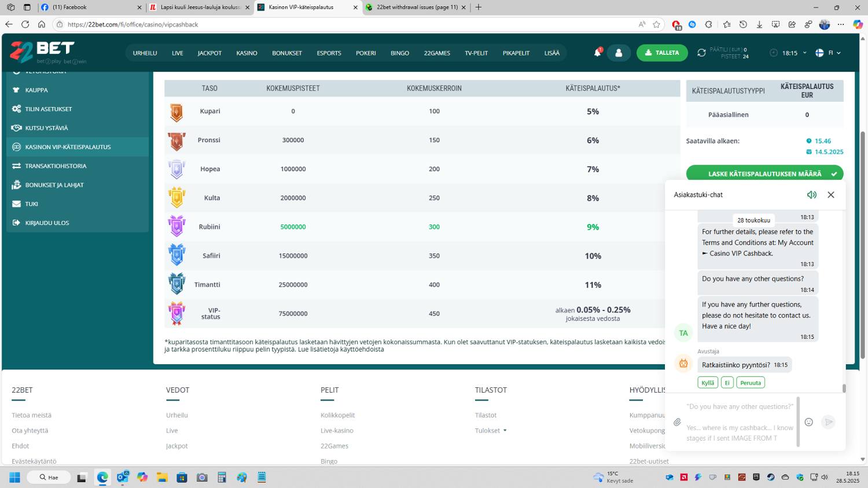Close the Asiakastuki-chat window
This screenshot has width=868, height=488.
coord(831,195)
